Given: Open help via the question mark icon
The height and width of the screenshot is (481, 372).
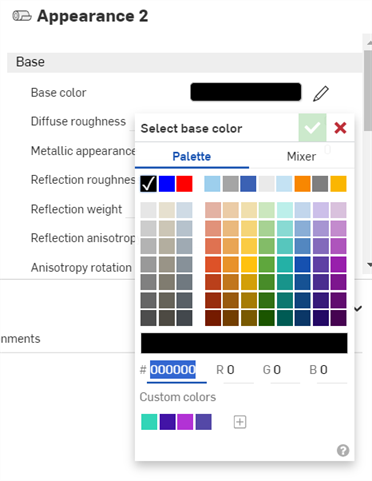Looking at the screenshot, I should (x=343, y=451).
